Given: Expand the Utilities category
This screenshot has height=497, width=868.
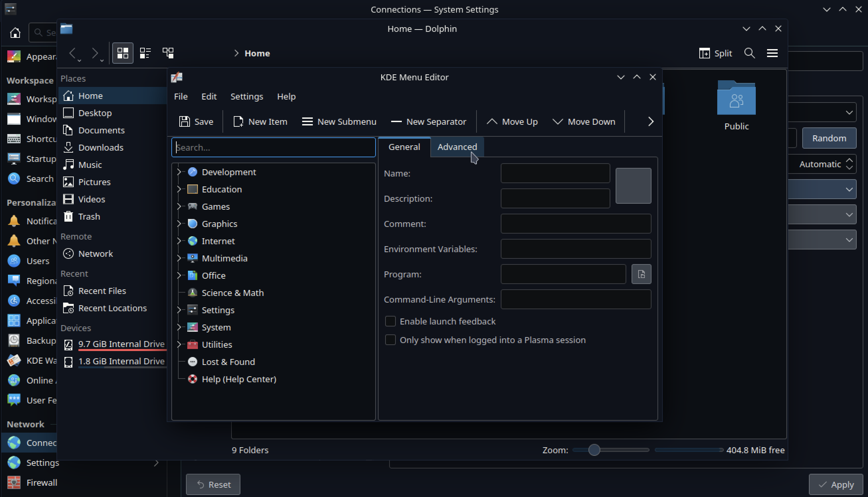Looking at the screenshot, I should (179, 344).
